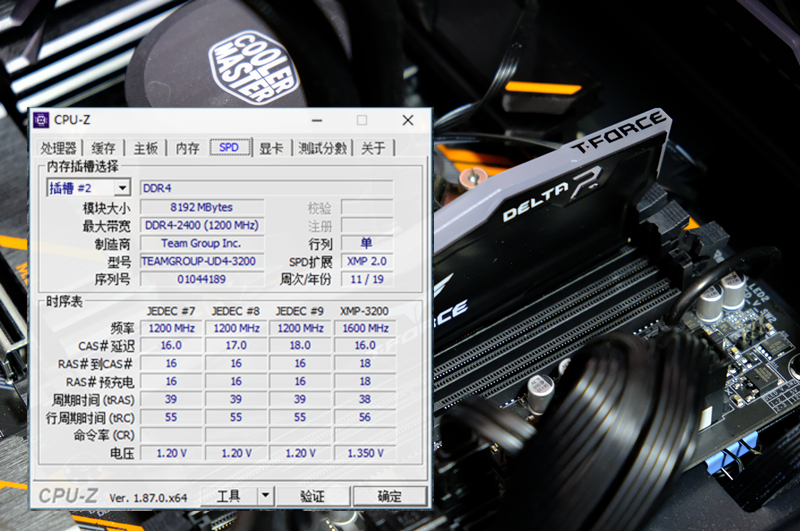Click the 验证 button
The height and width of the screenshot is (531, 800).
[312, 495]
